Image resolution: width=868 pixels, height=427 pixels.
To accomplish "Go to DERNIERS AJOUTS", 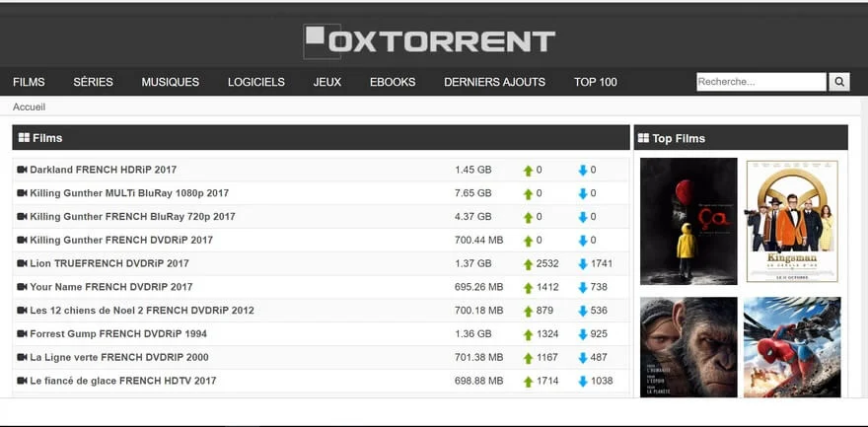I will click(494, 82).
